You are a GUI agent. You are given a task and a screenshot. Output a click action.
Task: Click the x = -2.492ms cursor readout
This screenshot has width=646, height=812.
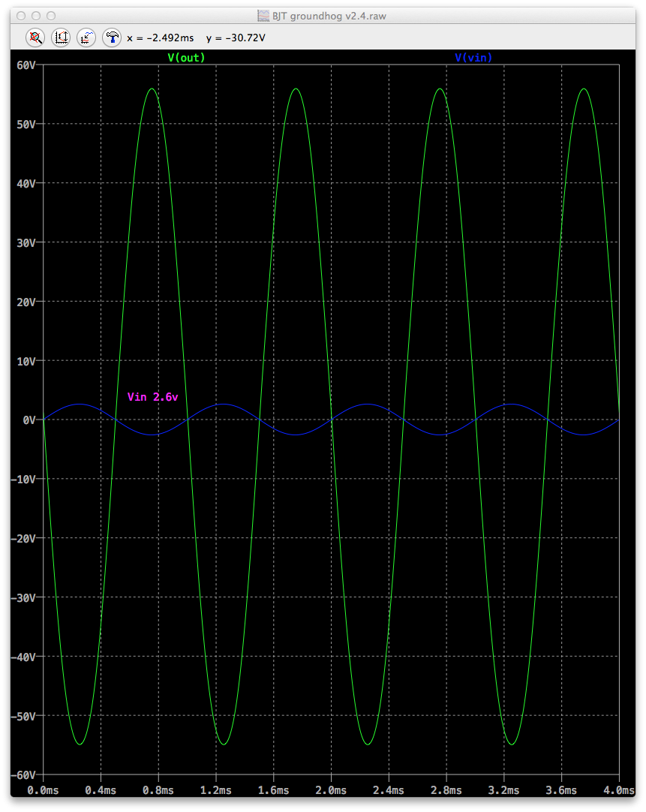coord(161,38)
